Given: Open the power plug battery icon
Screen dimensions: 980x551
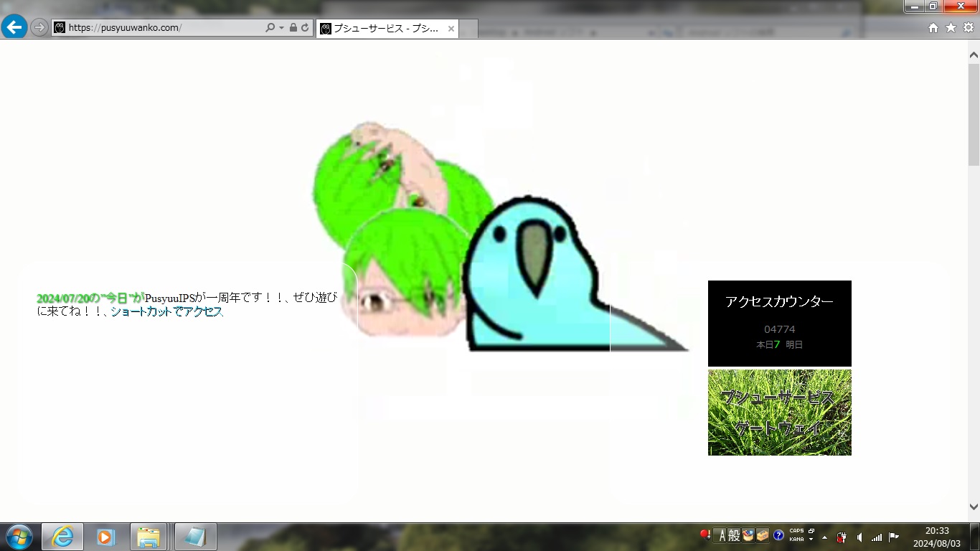Looking at the screenshot, I should [x=842, y=537].
